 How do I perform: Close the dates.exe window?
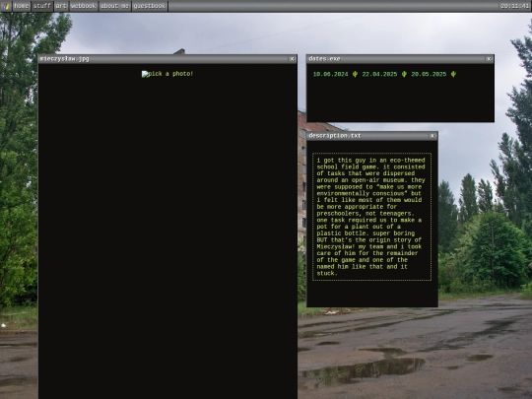pos(489,59)
